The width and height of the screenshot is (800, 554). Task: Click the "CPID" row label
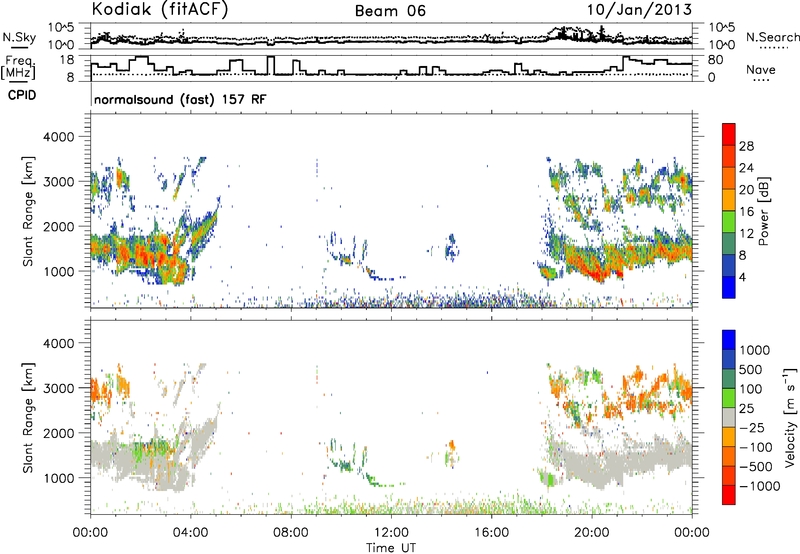pyautogui.click(x=21, y=95)
